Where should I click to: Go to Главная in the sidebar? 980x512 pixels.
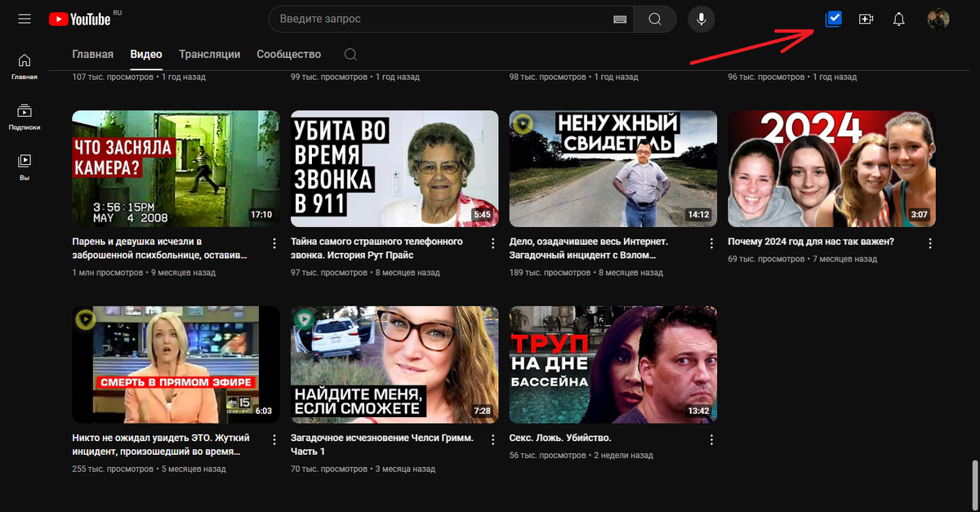[x=24, y=67]
